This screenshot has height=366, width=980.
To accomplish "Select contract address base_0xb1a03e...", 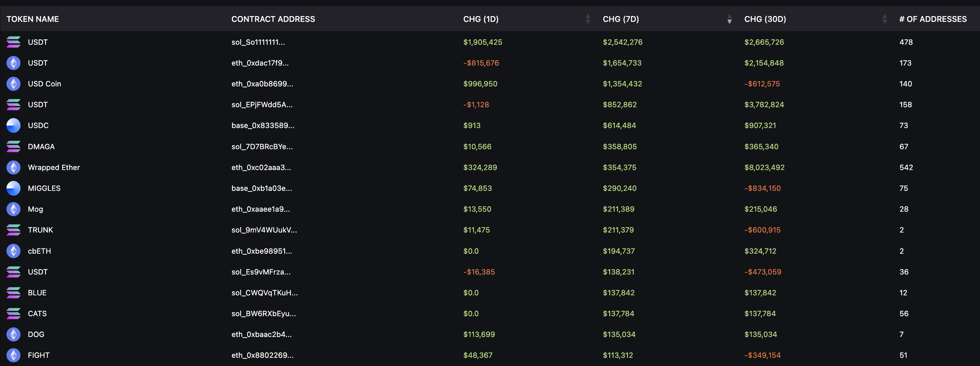I will pos(261,189).
